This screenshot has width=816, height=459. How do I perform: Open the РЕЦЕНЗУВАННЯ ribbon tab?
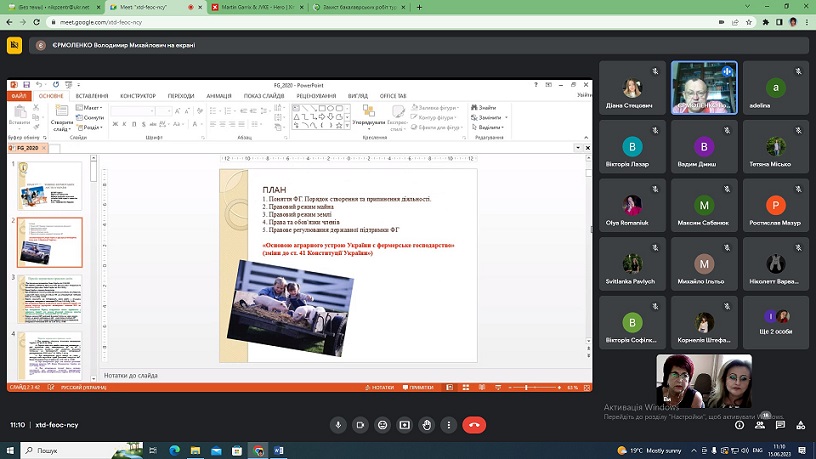point(316,96)
